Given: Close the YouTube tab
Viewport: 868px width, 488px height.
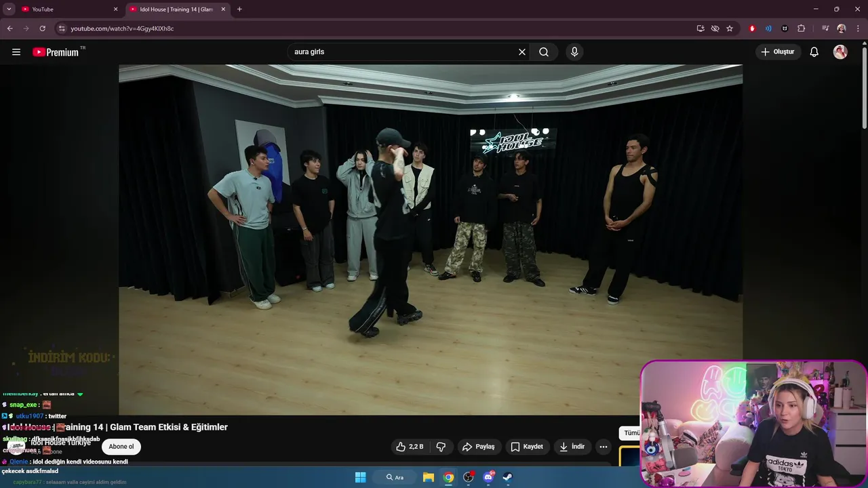Looking at the screenshot, I should 115,9.
